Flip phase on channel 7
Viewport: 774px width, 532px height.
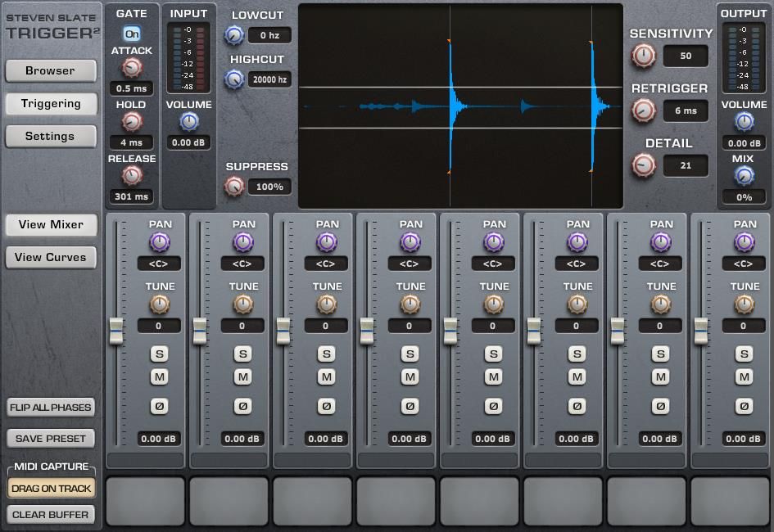click(660, 406)
